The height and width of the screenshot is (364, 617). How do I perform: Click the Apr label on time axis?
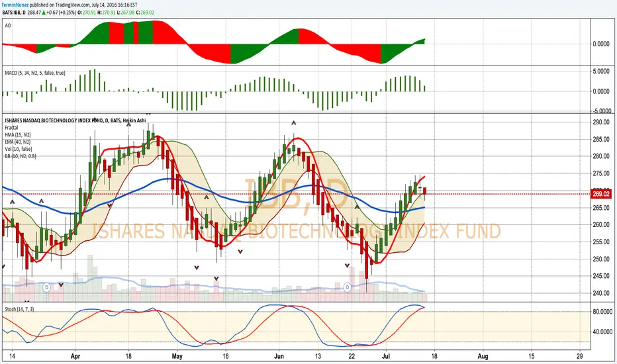(75, 356)
